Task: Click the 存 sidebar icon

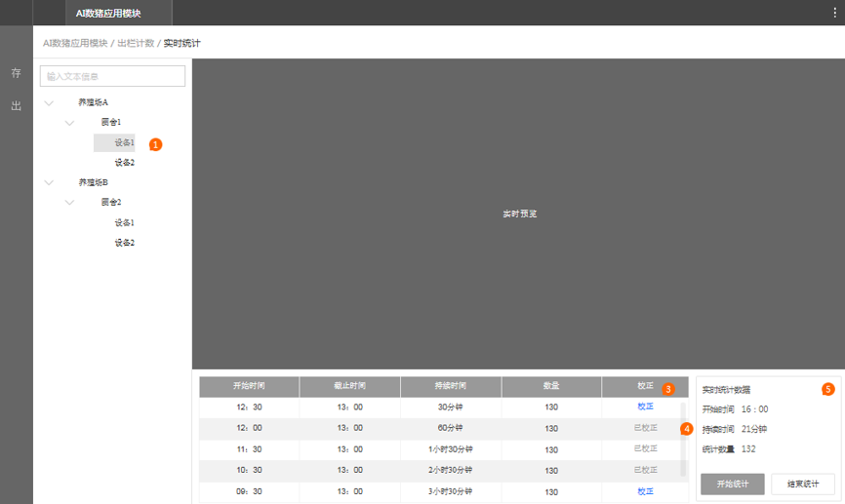Action: coord(16,73)
